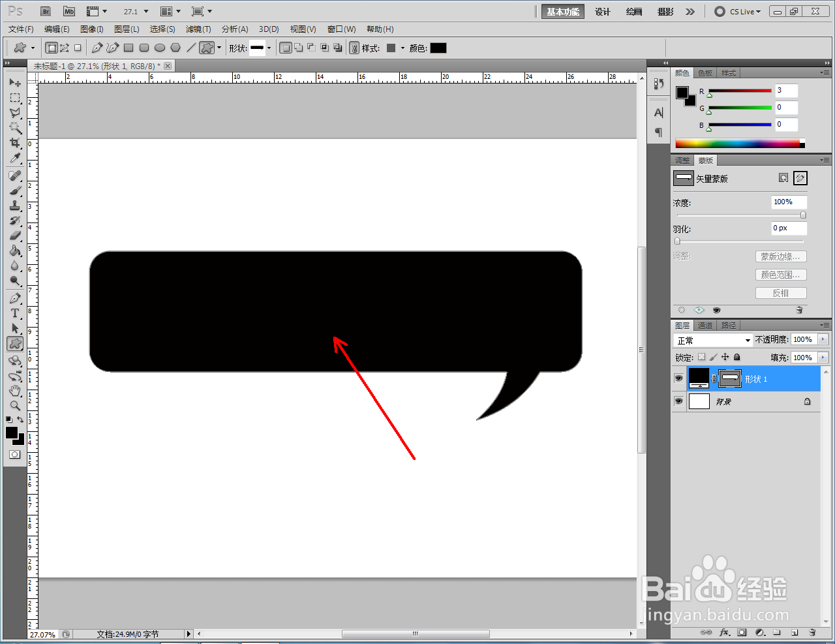The width and height of the screenshot is (835, 644).
Task: Open the Layers panel flyout menu
Action: click(825, 325)
